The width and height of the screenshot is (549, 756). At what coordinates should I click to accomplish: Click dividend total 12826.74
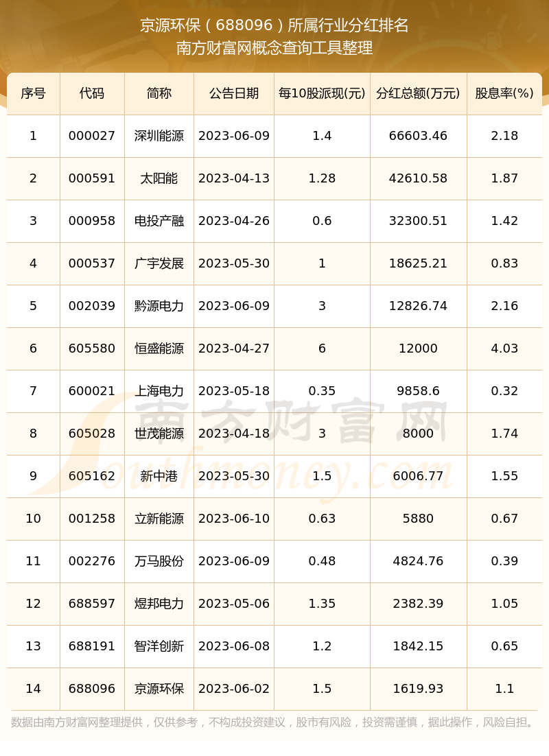click(418, 306)
